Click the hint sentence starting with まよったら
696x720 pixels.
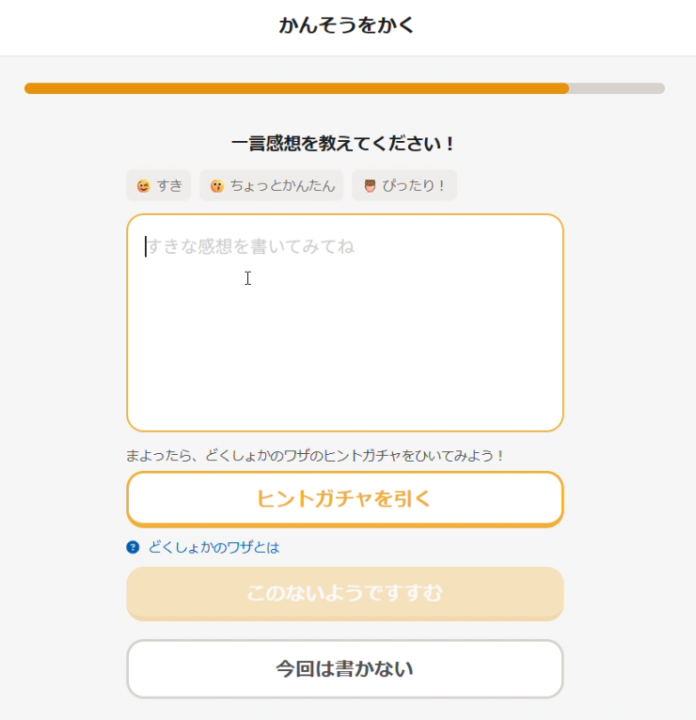(x=315, y=456)
